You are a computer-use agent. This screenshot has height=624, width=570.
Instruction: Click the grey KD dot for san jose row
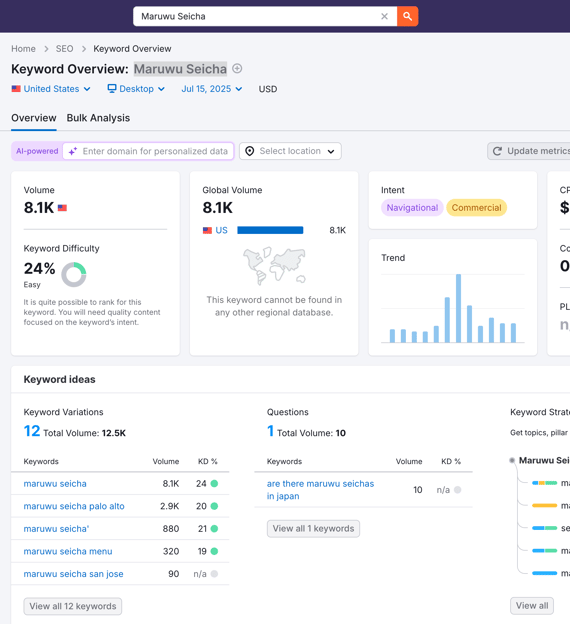(214, 574)
